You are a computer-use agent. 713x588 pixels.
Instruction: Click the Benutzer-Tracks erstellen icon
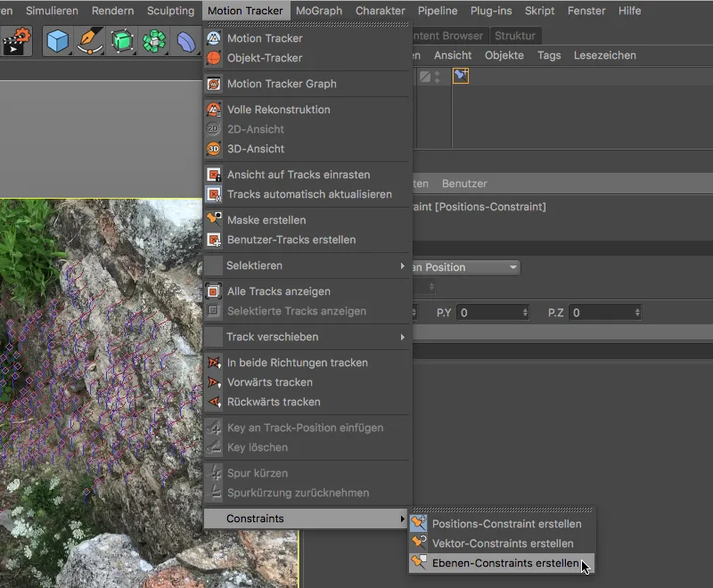(214, 240)
